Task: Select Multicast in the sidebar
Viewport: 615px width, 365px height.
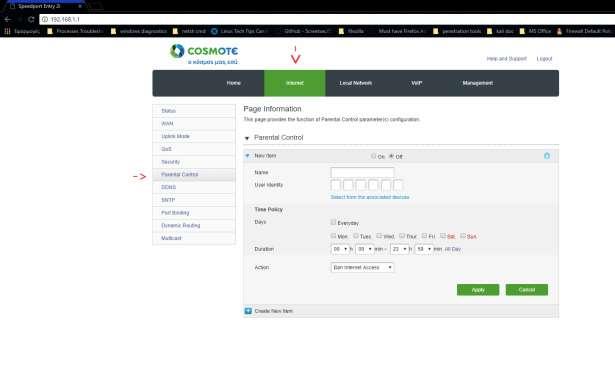Action: (x=194, y=238)
